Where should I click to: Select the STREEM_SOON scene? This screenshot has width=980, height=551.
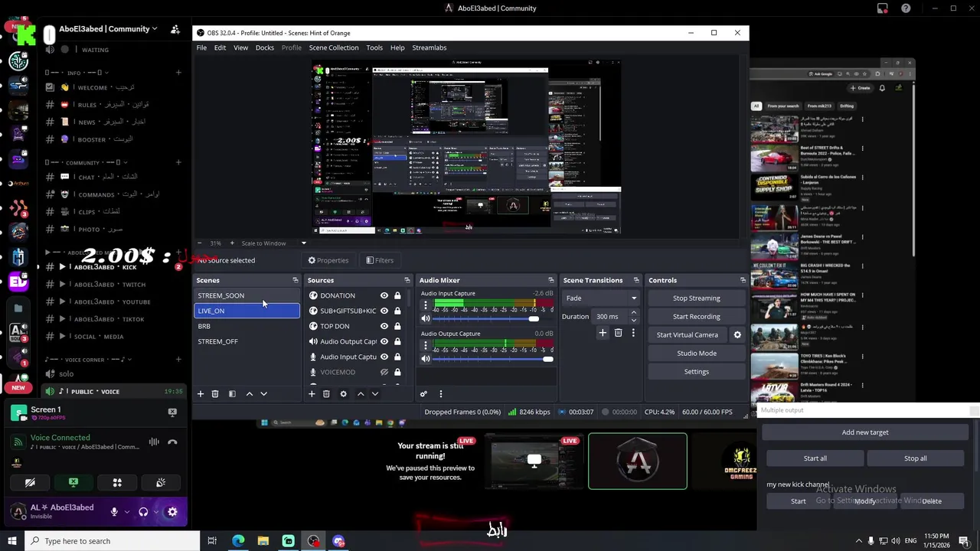[x=247, y=295]
